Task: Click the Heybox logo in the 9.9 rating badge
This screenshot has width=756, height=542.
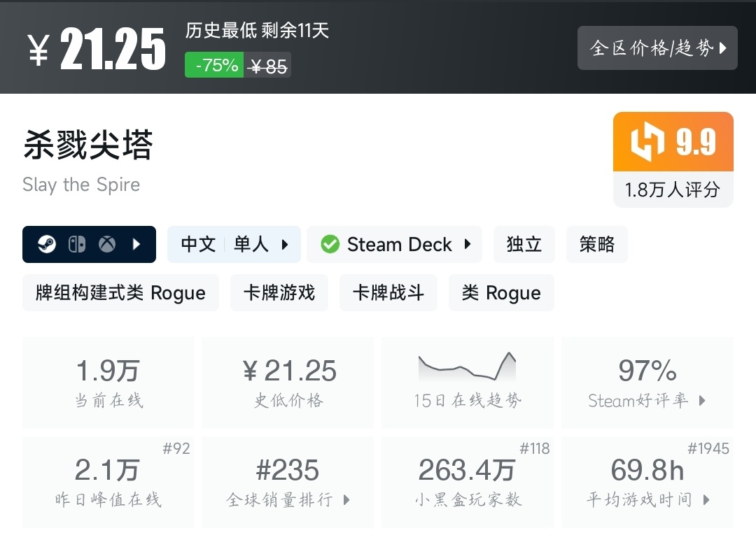Action: click(646, 142)
